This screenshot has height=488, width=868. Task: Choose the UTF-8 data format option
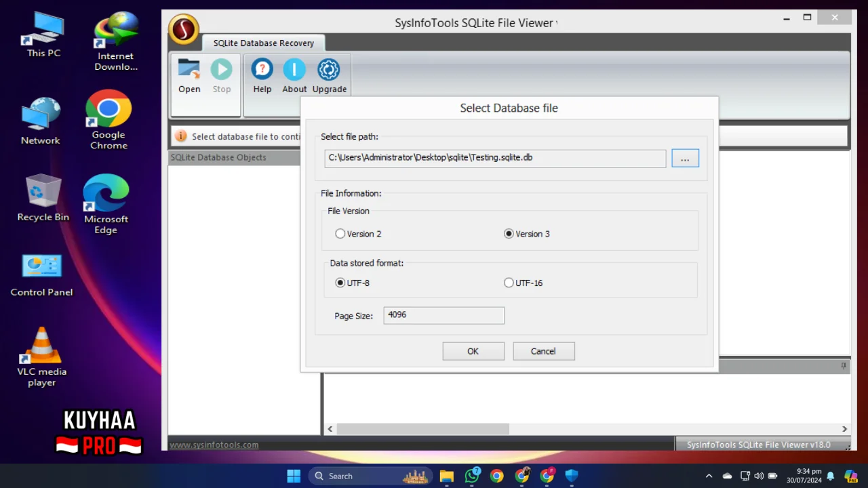pyautogui.click(x=340, y=283)
